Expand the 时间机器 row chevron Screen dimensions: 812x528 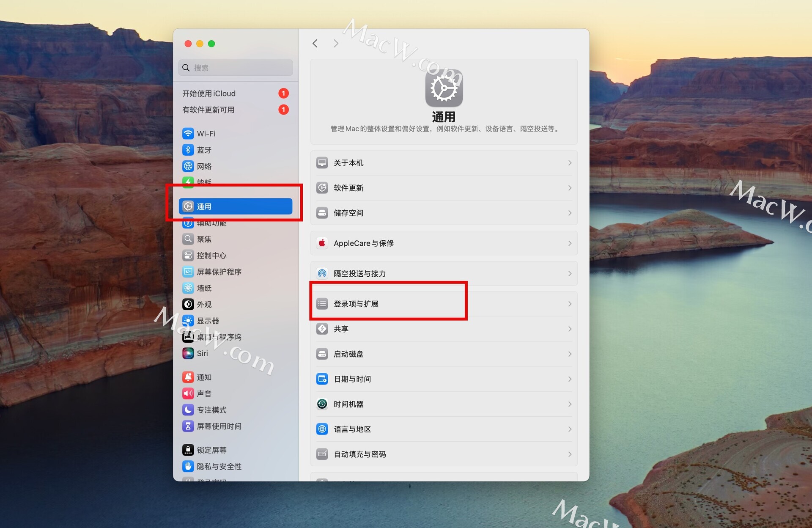570,404
